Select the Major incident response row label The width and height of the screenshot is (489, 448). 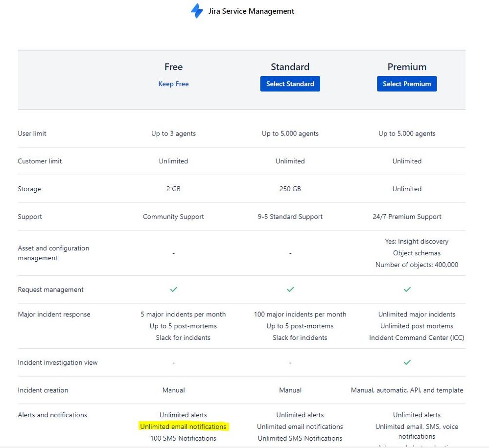54,314
